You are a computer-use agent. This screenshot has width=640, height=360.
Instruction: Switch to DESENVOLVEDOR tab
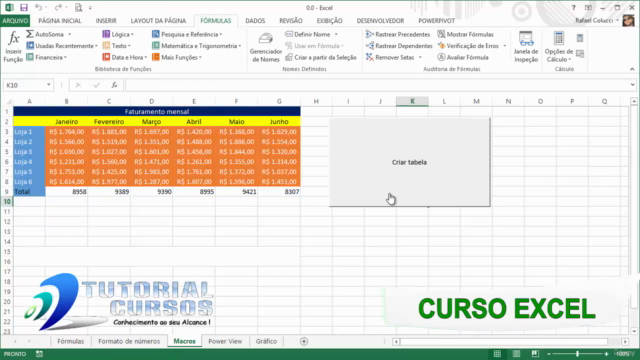(x=380, y=20)
